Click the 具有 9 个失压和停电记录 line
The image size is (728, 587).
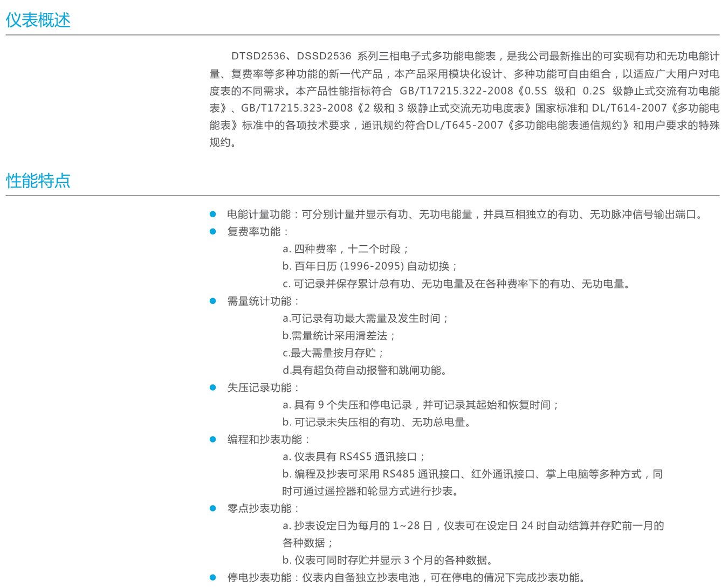point(421,405)
